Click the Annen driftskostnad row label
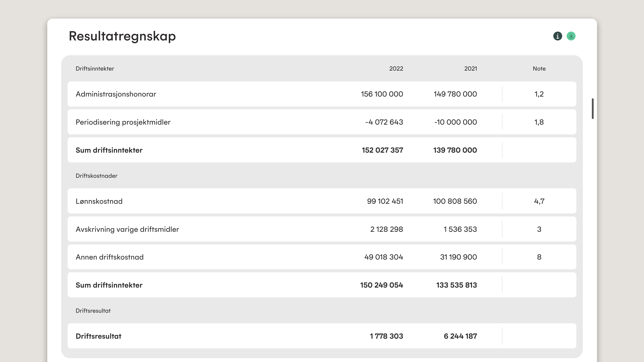Image resolution: width=644 pixels, height=362 pixels. [109, 257]
